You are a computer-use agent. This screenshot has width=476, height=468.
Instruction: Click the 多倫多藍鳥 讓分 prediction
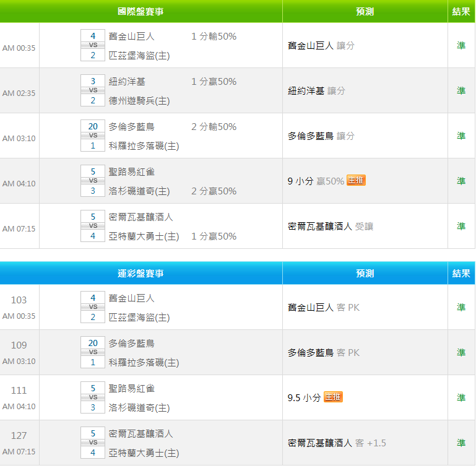[x=321, y=136]
